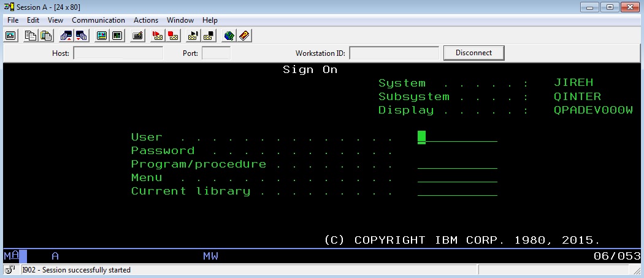
Task: Open the Communication menu
Action: click(98, 20)
